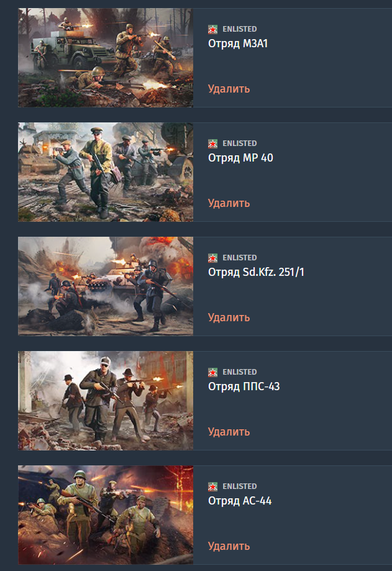The width and height of the screenshot is (392, 571).
Task: Remove Отряд АС-44 using Удалить
Action: [229, 546]
